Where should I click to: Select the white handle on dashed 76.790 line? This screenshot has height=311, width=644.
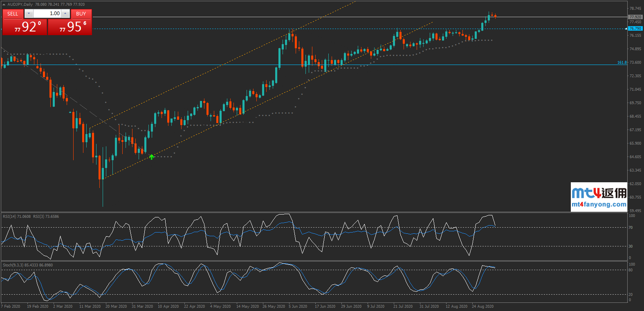626,29
